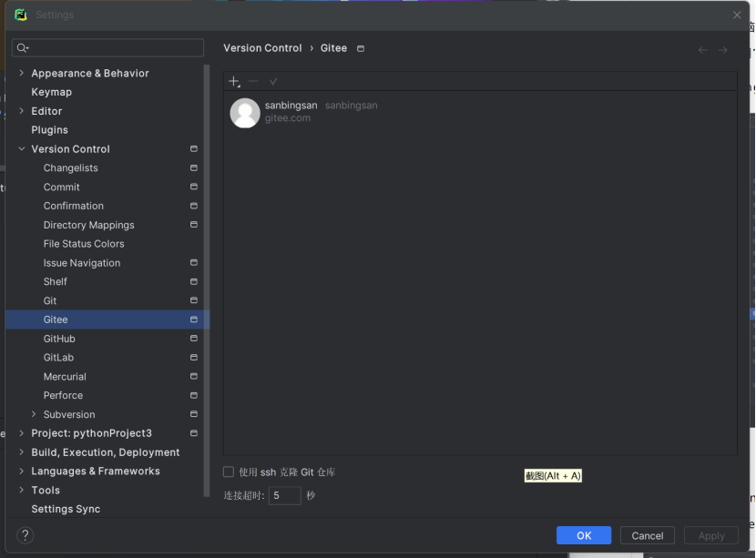
Task: Click the search magnifier icon
Action: tap(23, 47)
